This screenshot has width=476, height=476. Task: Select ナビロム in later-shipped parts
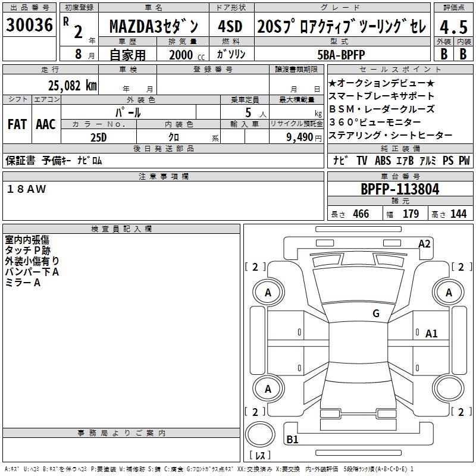[x=90, y=160]
